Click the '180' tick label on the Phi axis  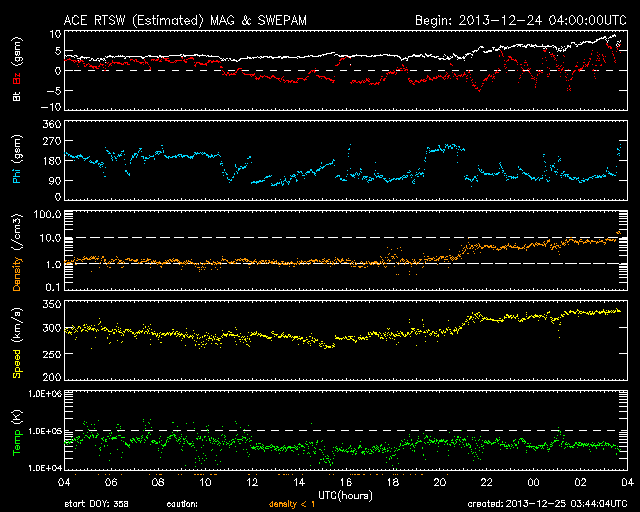[x=52, y=160]
